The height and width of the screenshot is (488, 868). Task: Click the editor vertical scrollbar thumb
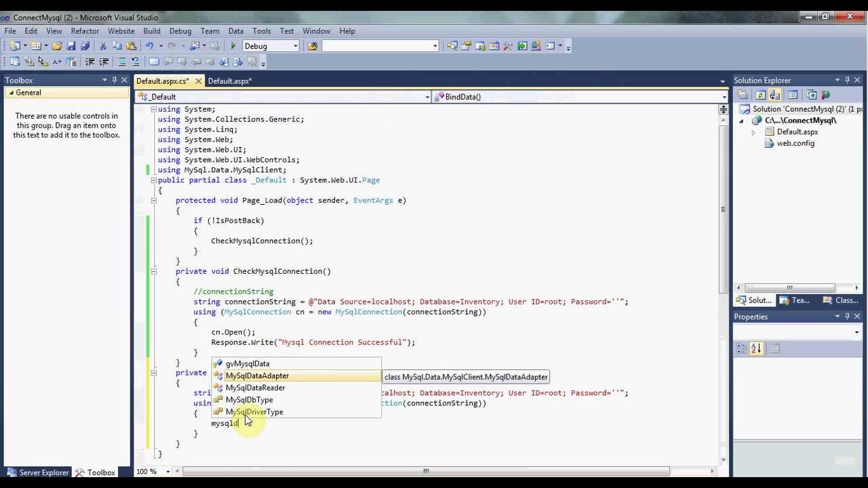(x=724, y=209)
